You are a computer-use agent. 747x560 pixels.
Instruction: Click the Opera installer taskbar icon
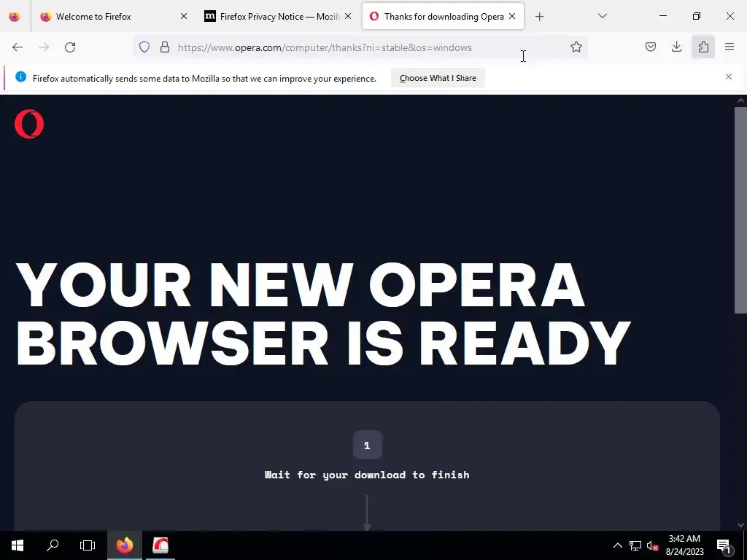(160, 545)
